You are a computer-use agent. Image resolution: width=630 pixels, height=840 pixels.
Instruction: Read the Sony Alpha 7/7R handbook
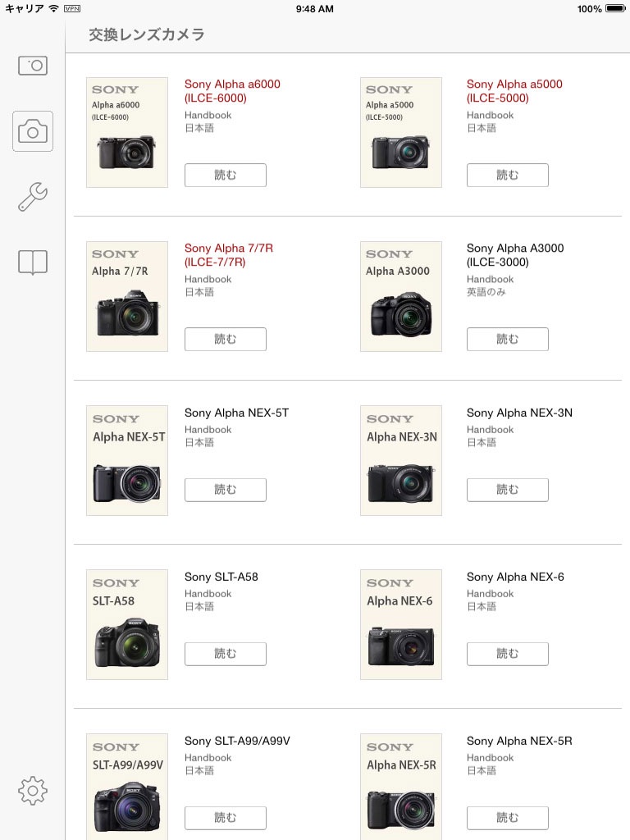226,339
